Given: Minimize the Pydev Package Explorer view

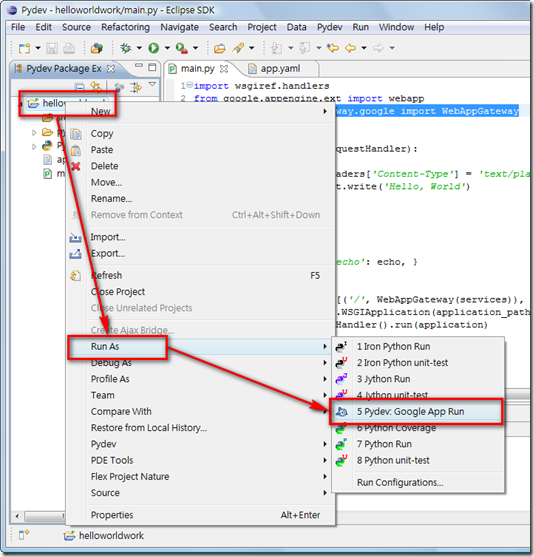Looking at the screenshot, I should coord(139,66).
